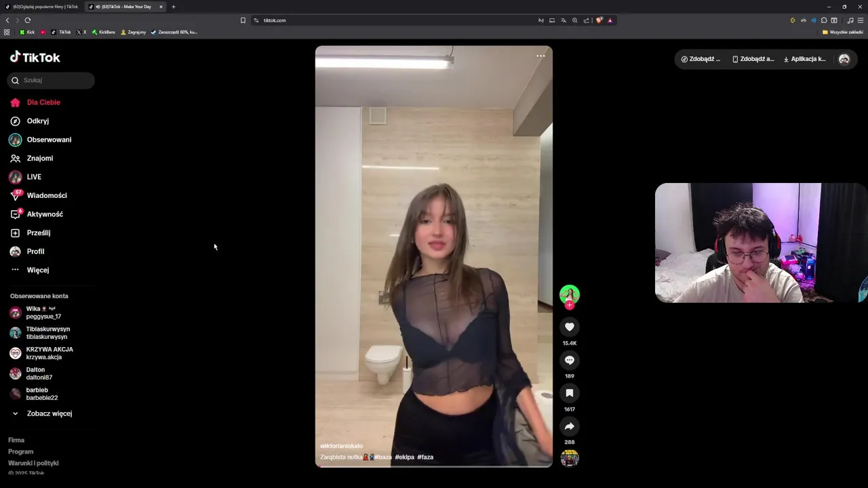
Task: Open the Zagraj.my bookmark
Action: click(133, 32)
